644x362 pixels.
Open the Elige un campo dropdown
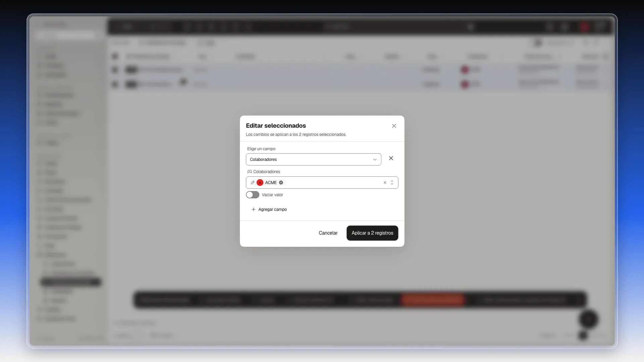pos(313,160)
